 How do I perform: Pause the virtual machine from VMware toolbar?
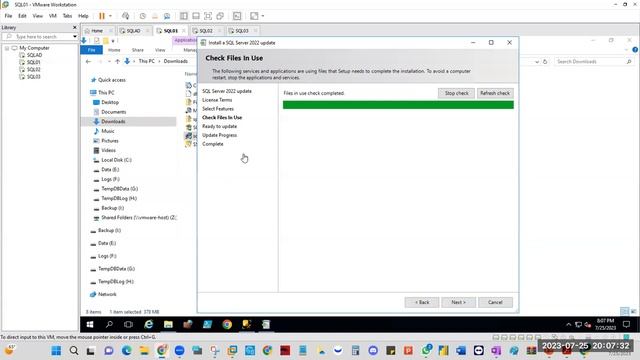pyautogui.click(x=102, y=16)
